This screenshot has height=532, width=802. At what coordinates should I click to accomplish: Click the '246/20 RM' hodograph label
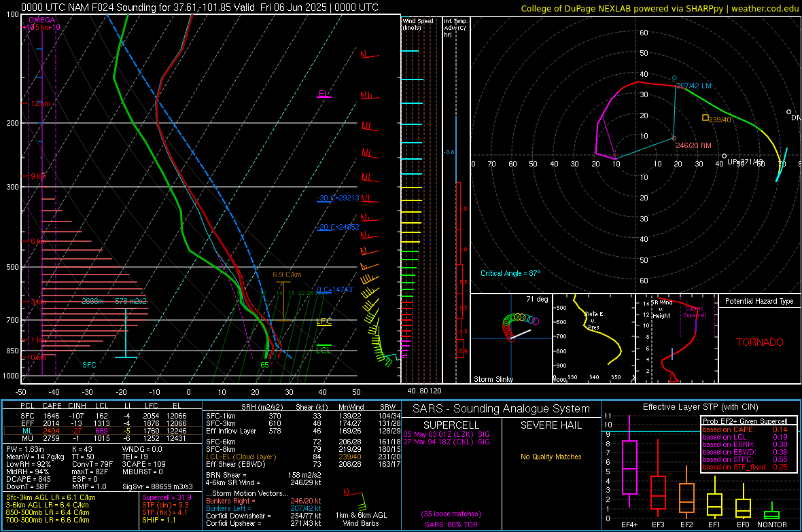693,146
